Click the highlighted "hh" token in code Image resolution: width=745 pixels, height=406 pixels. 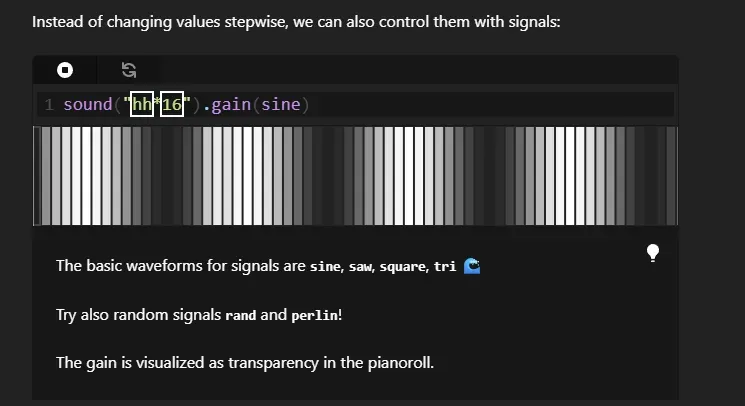[142, 104]
